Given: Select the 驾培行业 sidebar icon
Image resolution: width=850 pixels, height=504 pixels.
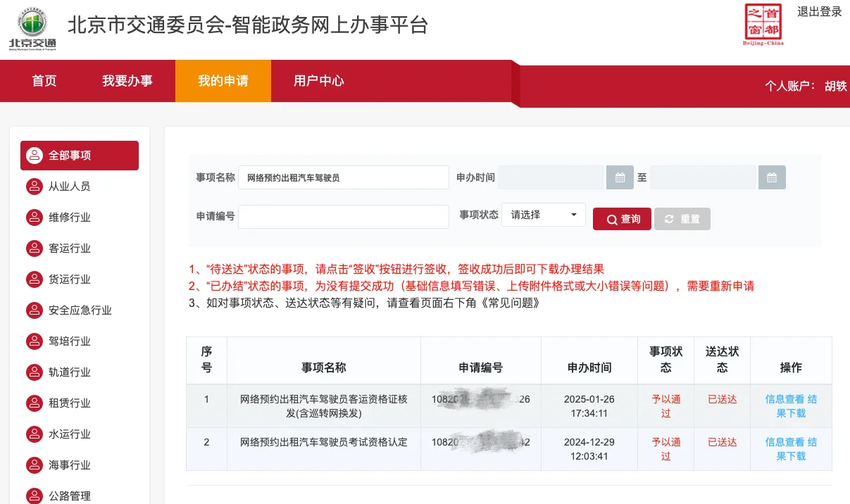Looking at the screenshot, I should (35, 341).
